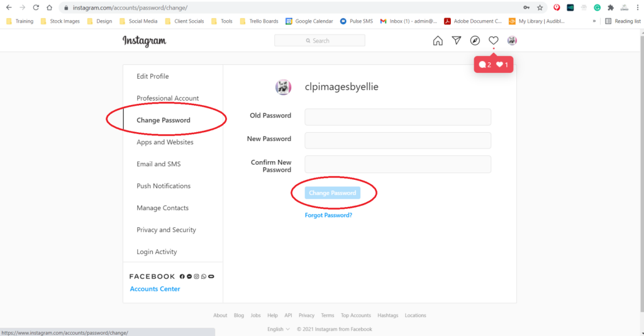644x336 pixels.
Task: Open the Design bookmarks folder
Action: coord(100,21)
